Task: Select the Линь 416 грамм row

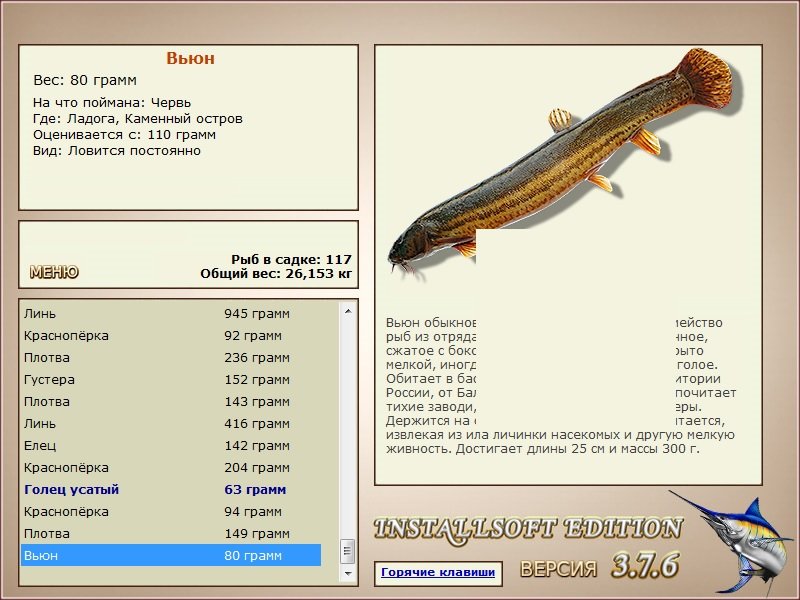Action: pos(171,423)
